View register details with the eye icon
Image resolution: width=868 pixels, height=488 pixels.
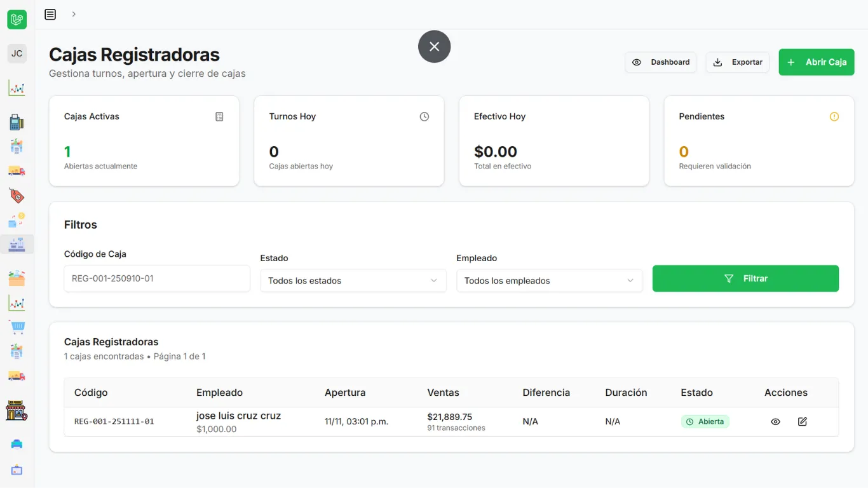pos(775,421)
